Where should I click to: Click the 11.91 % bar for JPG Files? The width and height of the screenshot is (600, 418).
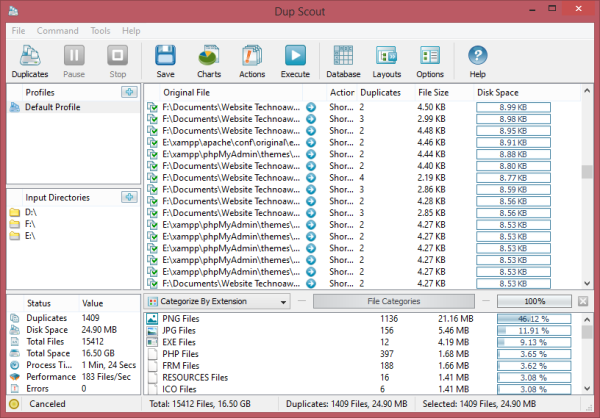pos(534,330)
